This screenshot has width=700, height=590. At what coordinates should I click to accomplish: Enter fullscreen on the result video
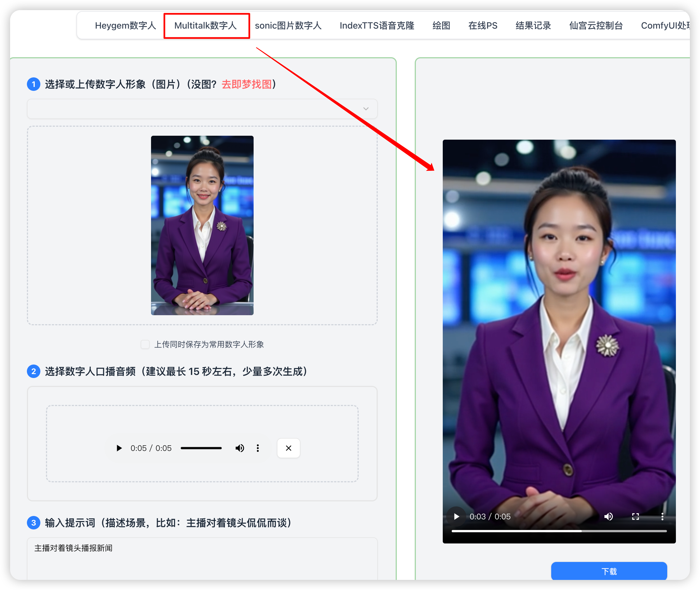(636, 517)
